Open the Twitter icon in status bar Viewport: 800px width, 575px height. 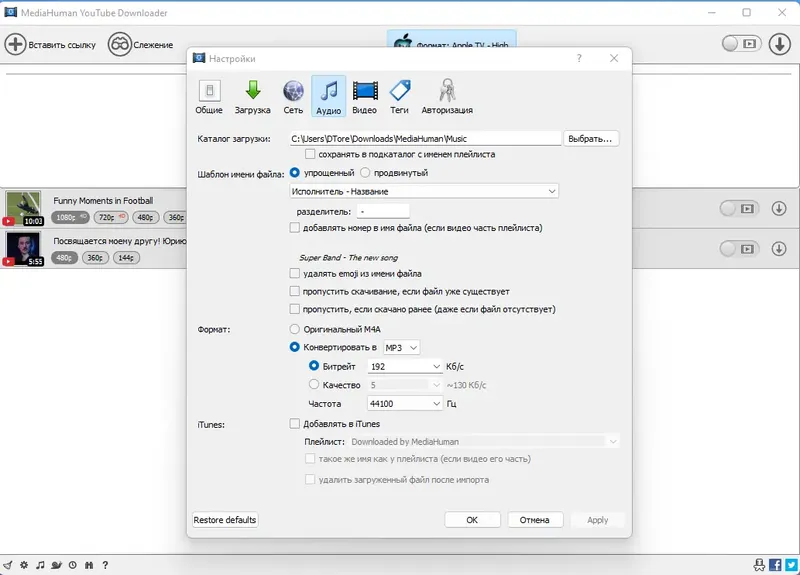[x=792, y=565]
